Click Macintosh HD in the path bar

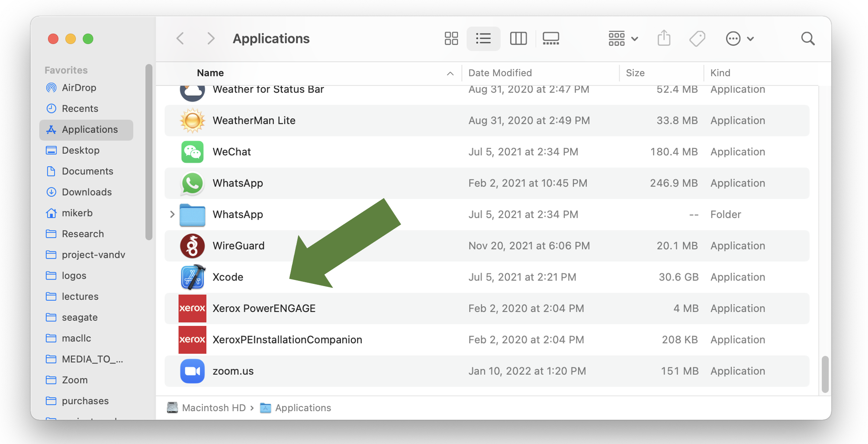coord(213,408)
